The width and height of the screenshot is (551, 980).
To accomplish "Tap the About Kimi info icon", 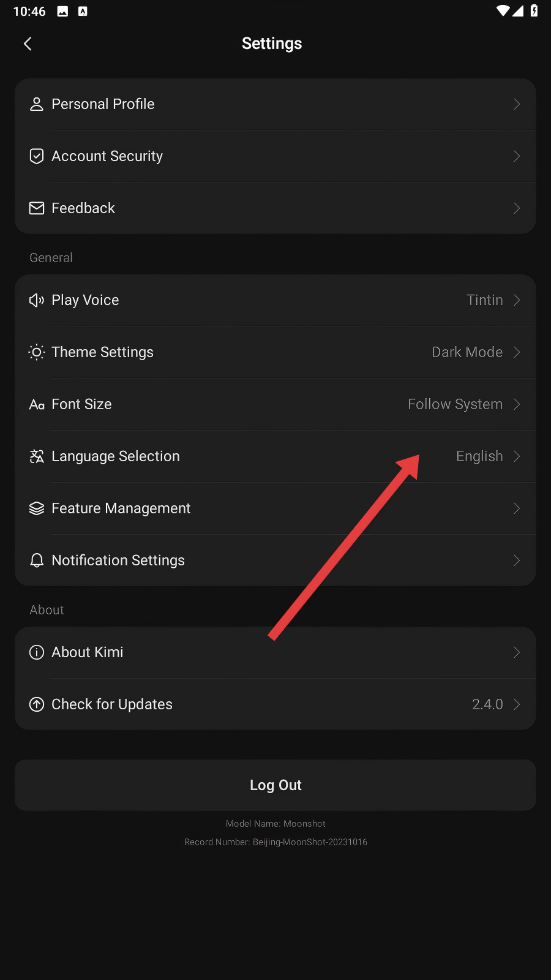I will pyautogui.click(x=37, y=652).
